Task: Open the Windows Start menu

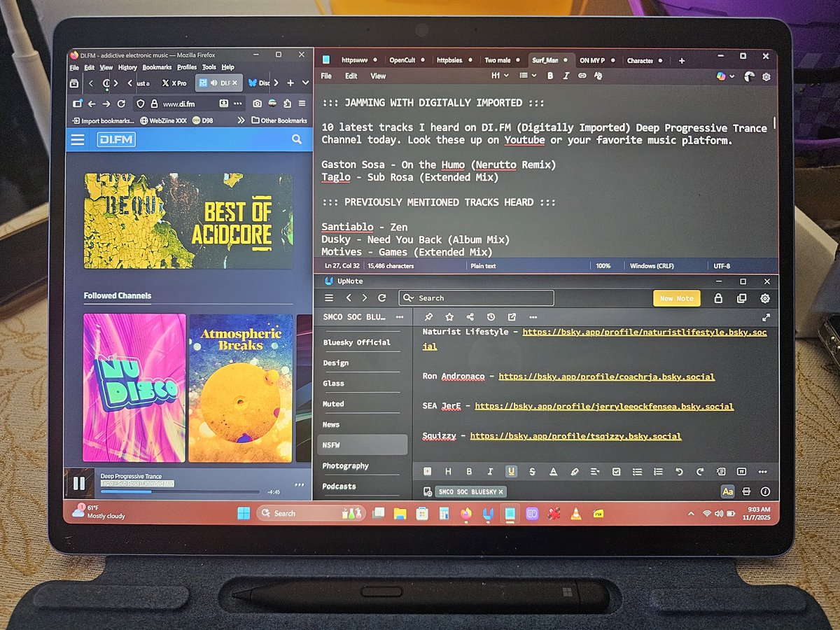Action: pos(243,513)
